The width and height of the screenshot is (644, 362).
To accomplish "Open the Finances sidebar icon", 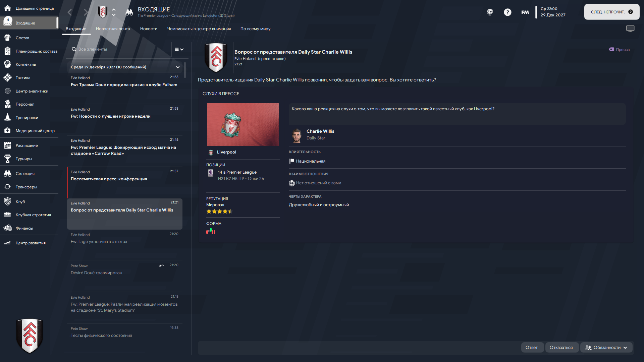I will [x=7, y=228].
